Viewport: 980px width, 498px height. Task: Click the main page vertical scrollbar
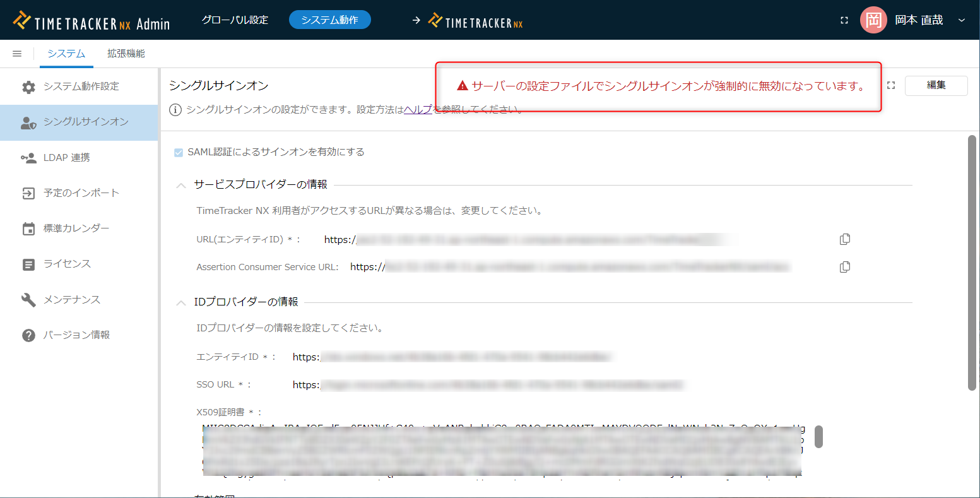pos(972,262)
